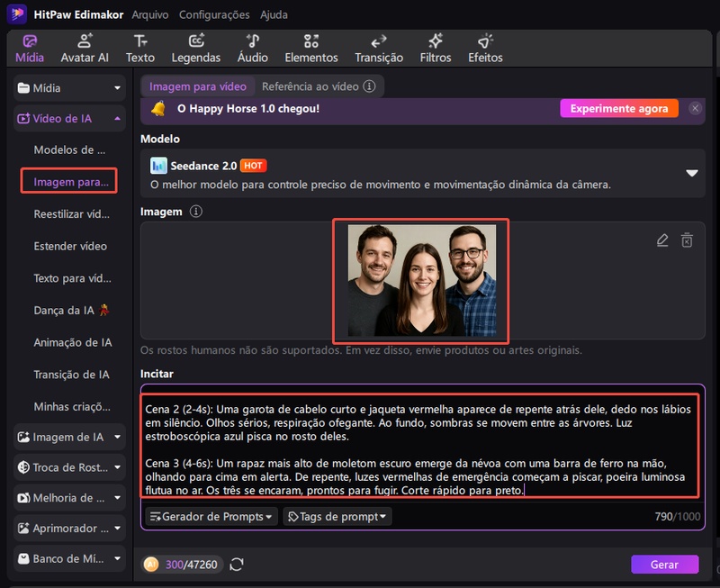Dismiss the Happy Horse banner
The height and width of the screenshot is (588, 720).
(695, 108)
